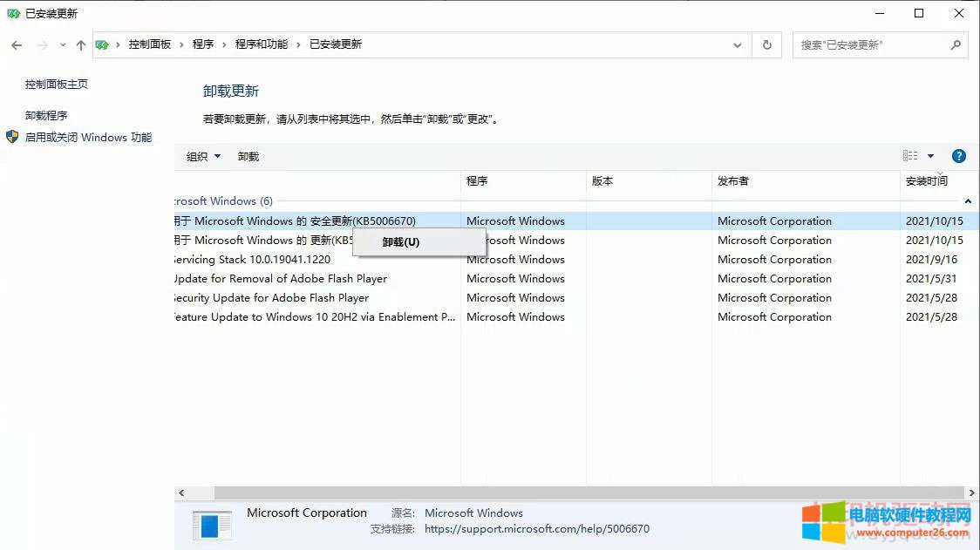Open the 组织 dropdown menu
The width and height of the screenshot is (980, 550).
(203, 156)
